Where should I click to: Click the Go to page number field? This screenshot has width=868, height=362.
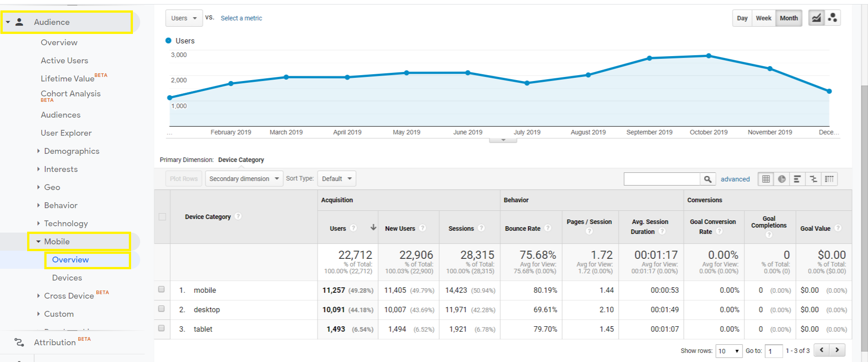point(774,351)
